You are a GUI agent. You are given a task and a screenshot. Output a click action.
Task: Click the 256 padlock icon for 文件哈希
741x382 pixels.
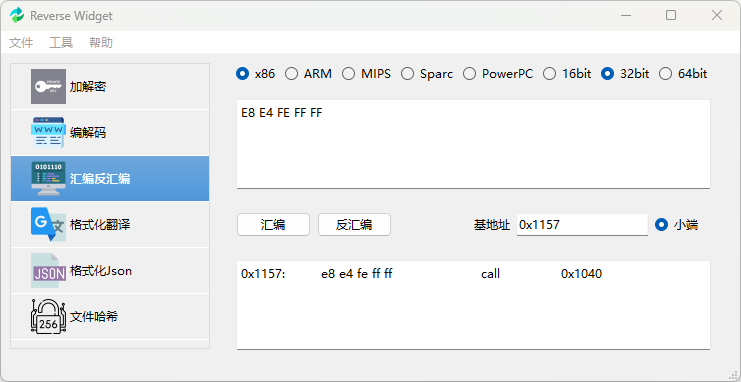click(48, 316)
